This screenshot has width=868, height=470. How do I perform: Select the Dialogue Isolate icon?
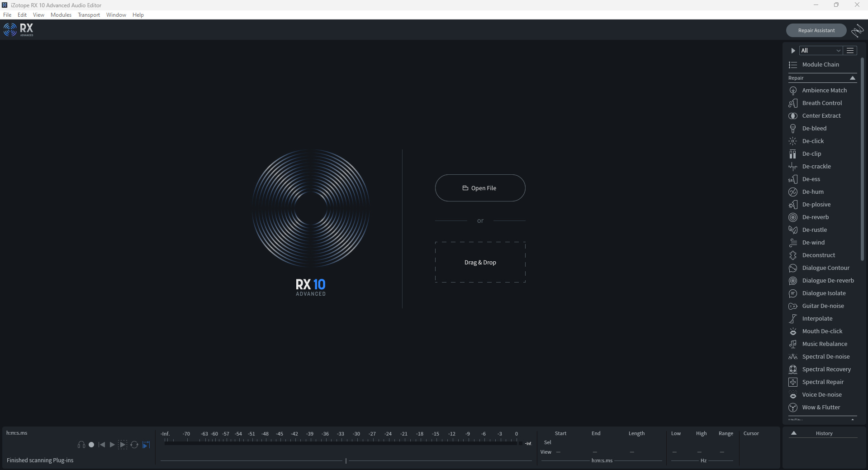point(793,293)
